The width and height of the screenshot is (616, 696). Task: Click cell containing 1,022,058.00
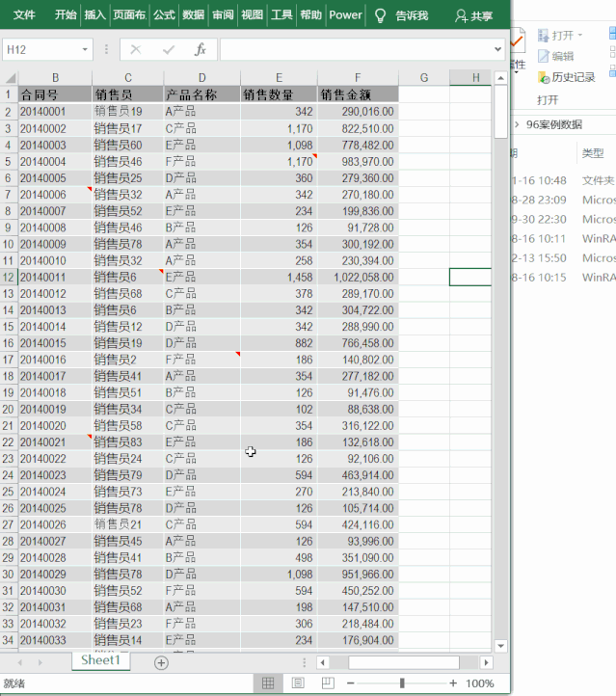point(358,278)
